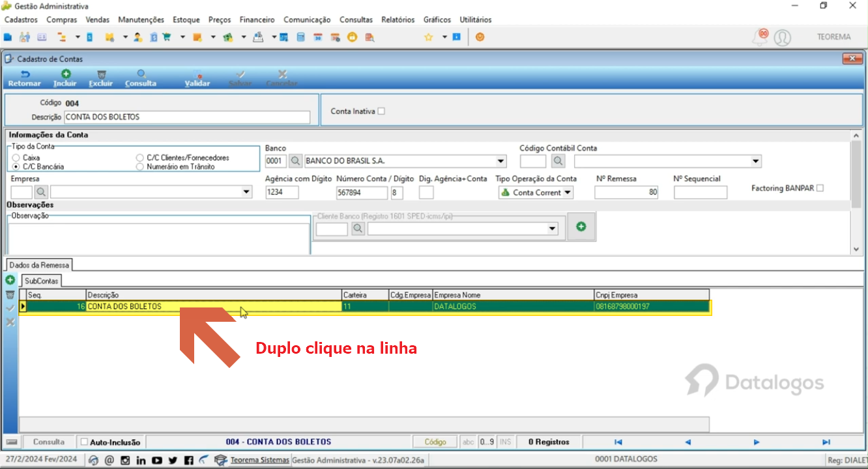Open the calculator icon in main toolbar
The image size is (868, 469).
click(x=300, y=37)
